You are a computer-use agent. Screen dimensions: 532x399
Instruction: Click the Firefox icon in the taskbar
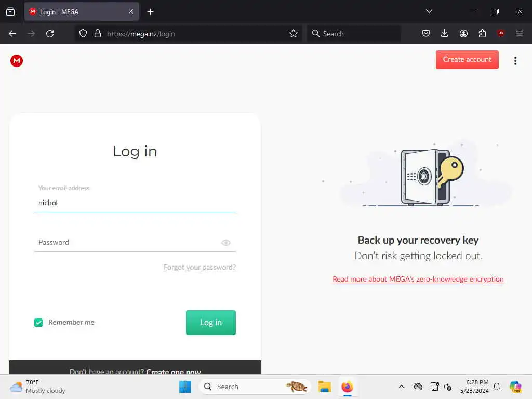[x=347, y=387]
